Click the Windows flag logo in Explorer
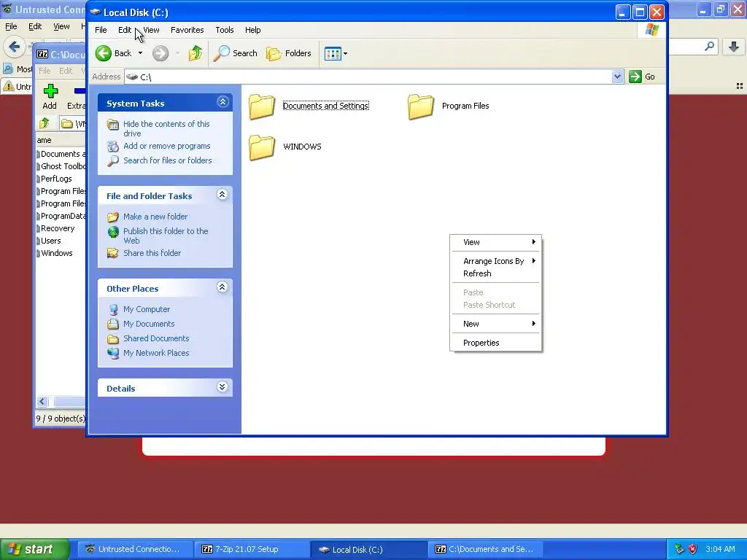This screenshot has width=747, height=560. (652, 30)
